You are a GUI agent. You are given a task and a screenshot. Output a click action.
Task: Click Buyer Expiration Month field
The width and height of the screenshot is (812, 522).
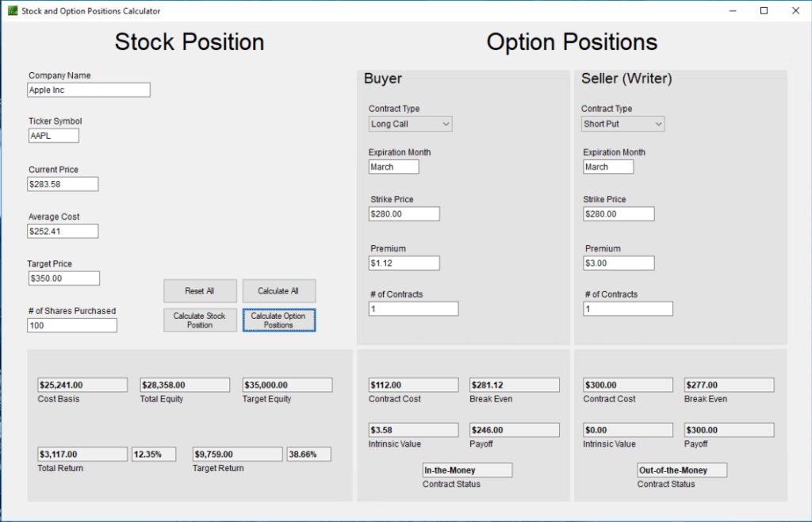(x=393, y=167)
